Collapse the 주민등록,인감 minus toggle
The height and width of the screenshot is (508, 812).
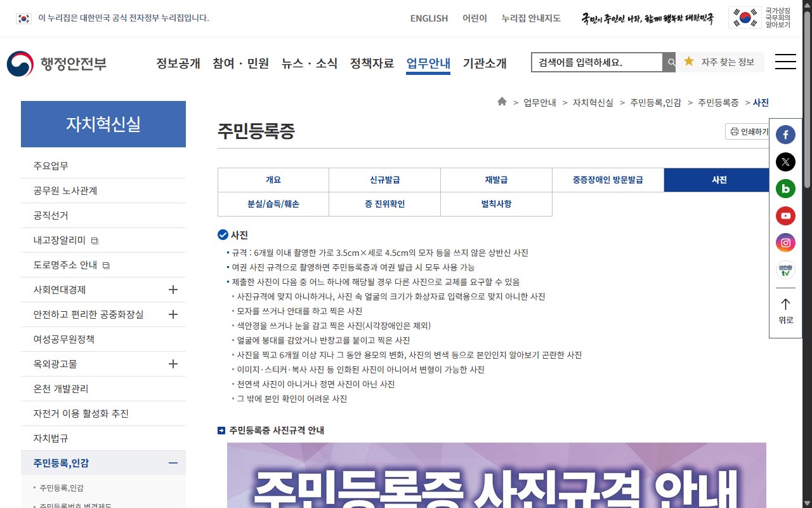tap(173, 463)
